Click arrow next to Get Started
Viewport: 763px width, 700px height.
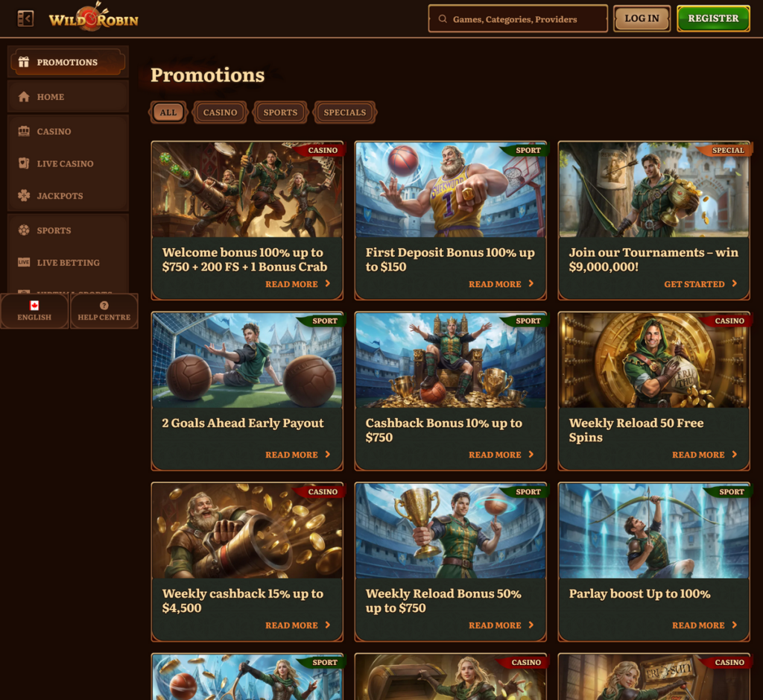tap(734, 283)
